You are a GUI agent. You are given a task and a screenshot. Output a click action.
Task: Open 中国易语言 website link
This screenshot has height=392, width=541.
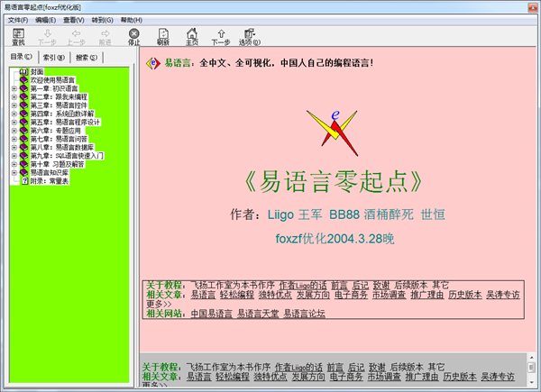pos(212,314)
